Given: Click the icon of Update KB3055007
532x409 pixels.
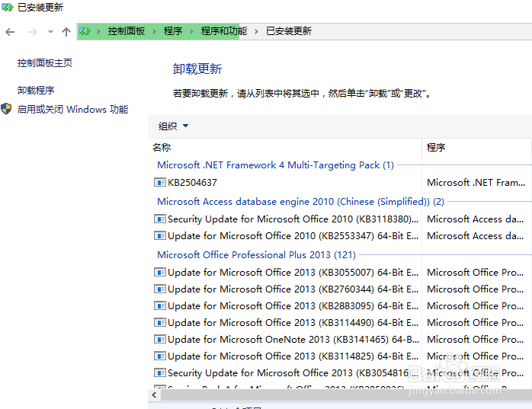Looking at the screenshot, I should 160,272.
